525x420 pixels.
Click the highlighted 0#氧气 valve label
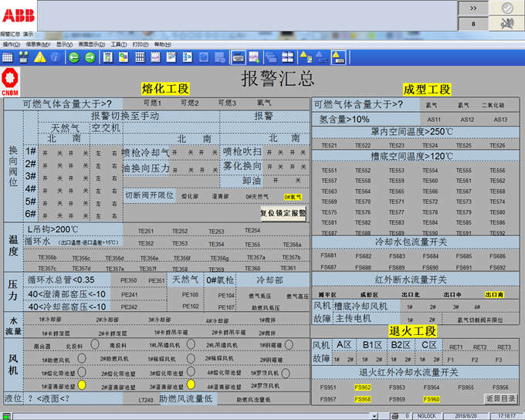click(293, 197)
